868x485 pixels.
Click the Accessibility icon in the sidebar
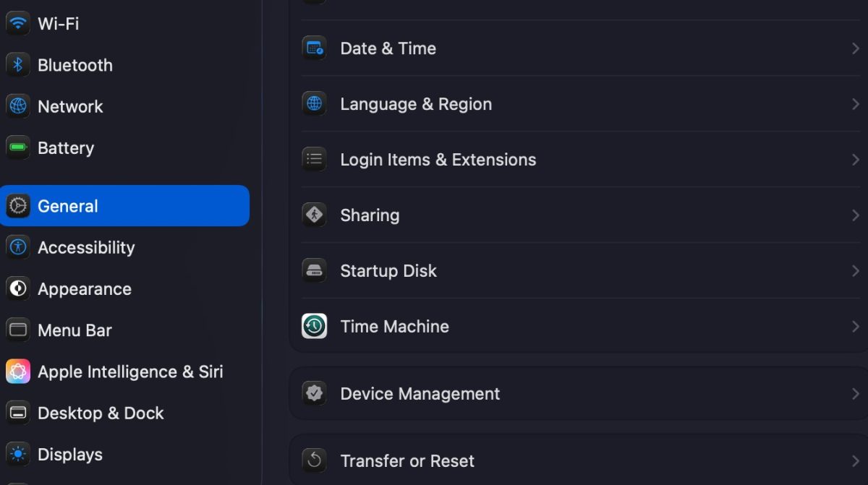pyautogui.click(x=17, y=247)
